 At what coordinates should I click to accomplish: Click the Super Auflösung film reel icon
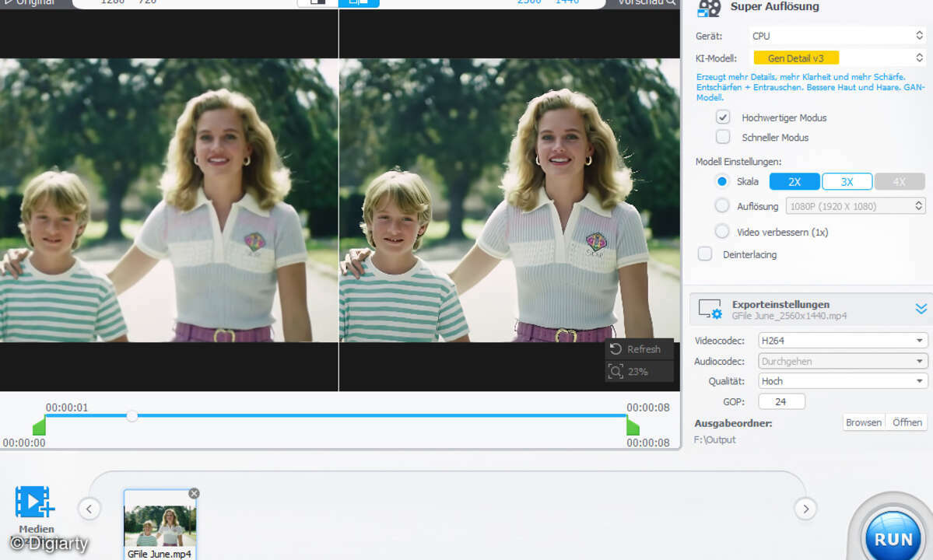coord(709,8)
